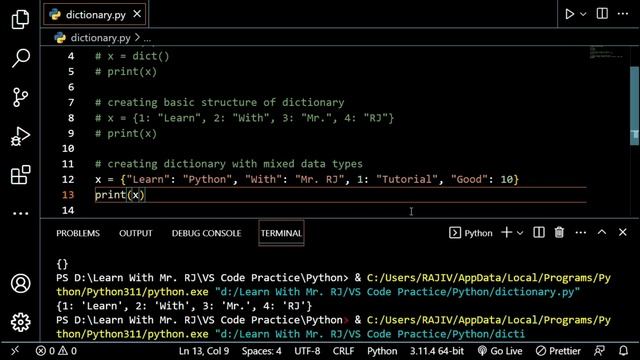Click the mixed data types dictionary line
640x360 pixels.
click(307, 180)
